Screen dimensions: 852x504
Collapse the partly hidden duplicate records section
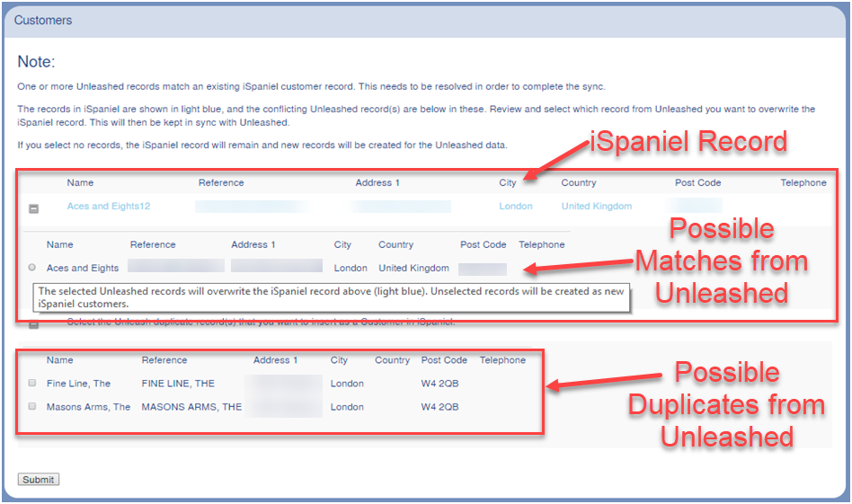pyautogui.click(x=33, y=325)
